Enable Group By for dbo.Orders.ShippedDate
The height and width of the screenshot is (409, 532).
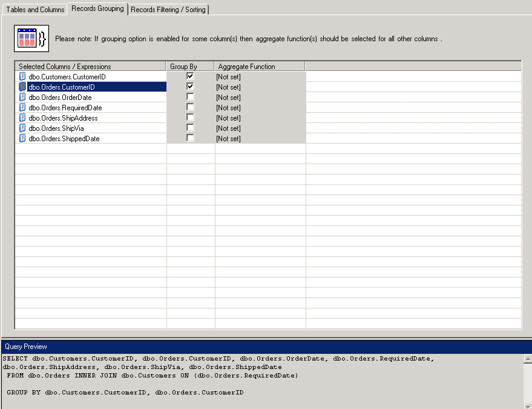(190, 138)
